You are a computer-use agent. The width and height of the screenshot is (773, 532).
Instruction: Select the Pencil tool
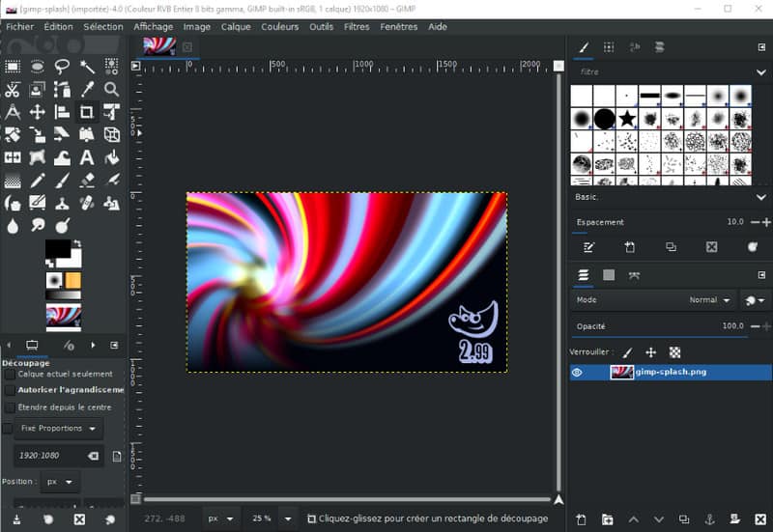coord(38,181)
